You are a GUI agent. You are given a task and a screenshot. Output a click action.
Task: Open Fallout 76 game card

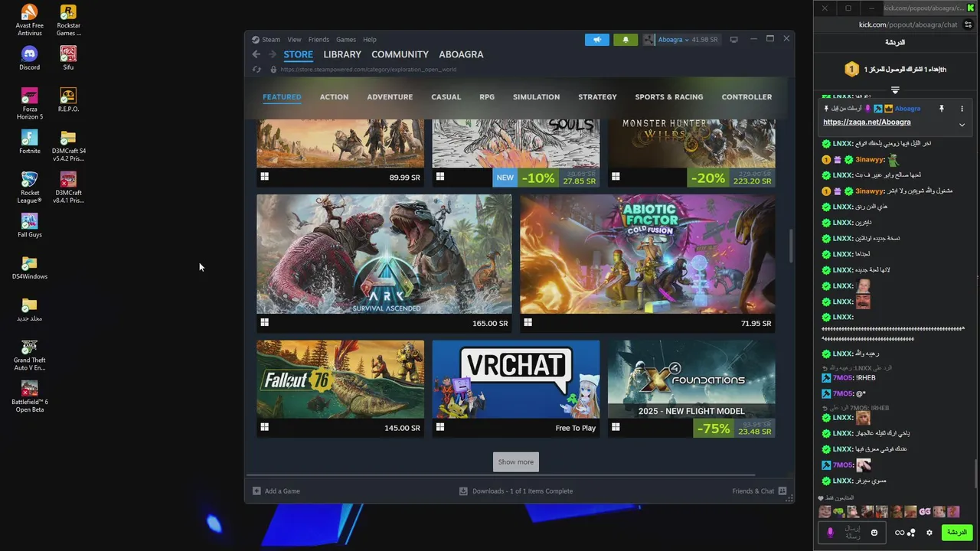340,389
